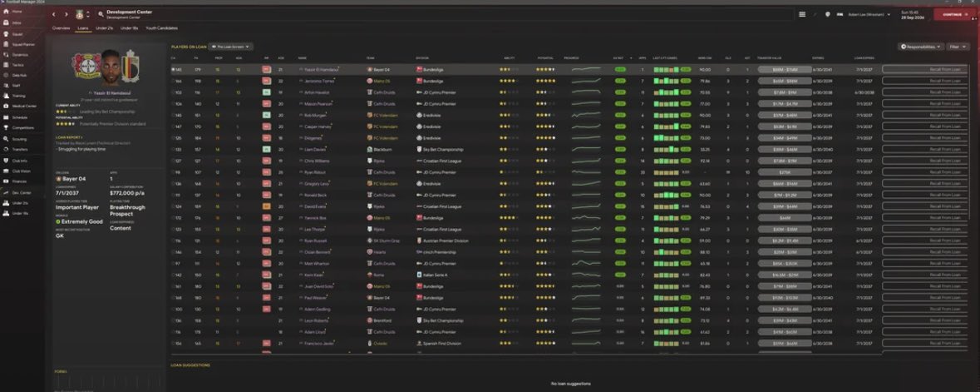Open the Transfers sidebar icon
This screenshot has width=980, height=392.
click(7, 149)
